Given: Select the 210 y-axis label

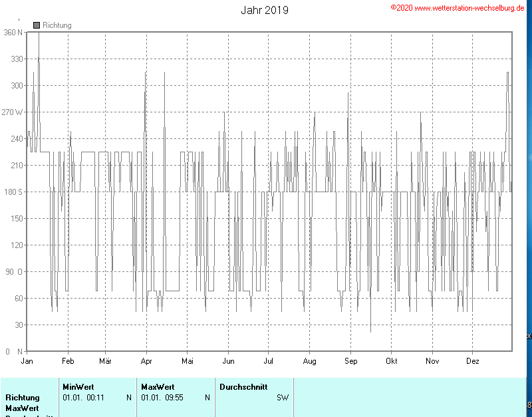Looking at the screenshot, I should (x=17, y=165).
